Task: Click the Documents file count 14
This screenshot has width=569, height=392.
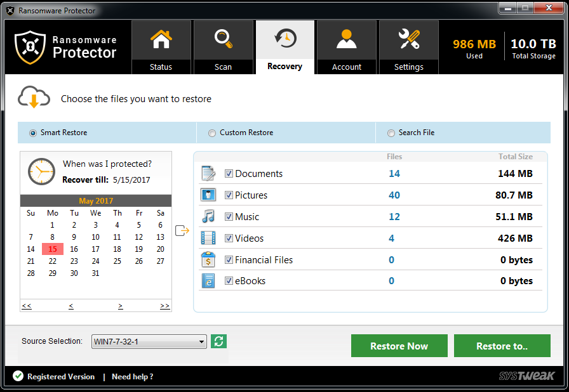Action: pos(394,174)
